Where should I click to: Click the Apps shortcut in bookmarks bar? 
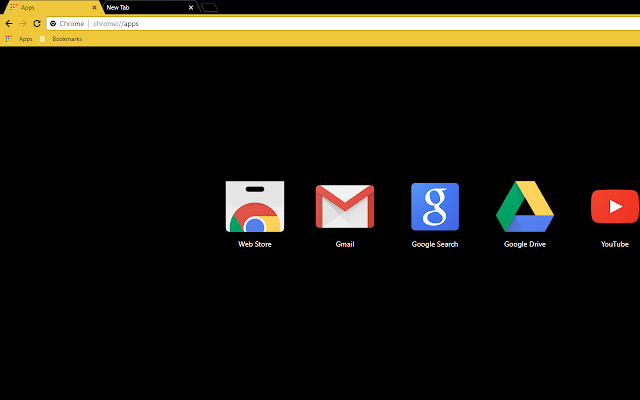coord(19,39)
